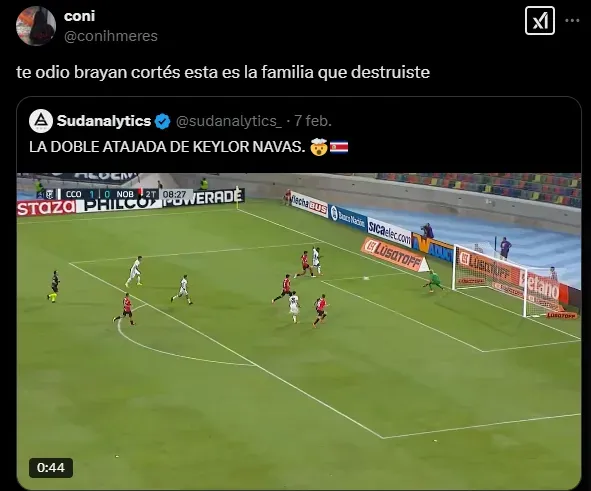Viewport: 591px width, 491px height.
Task: Click the goalkeeper in the video
Action: 433,280
